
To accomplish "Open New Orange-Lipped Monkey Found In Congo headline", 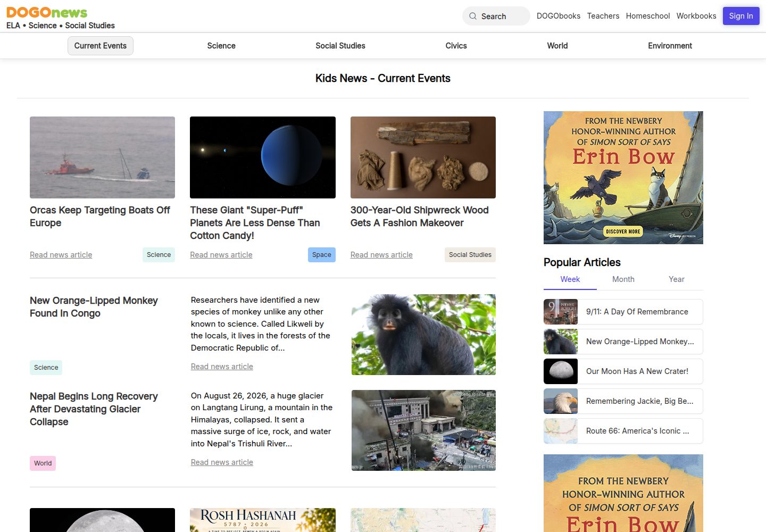I will tap(94, 307).
